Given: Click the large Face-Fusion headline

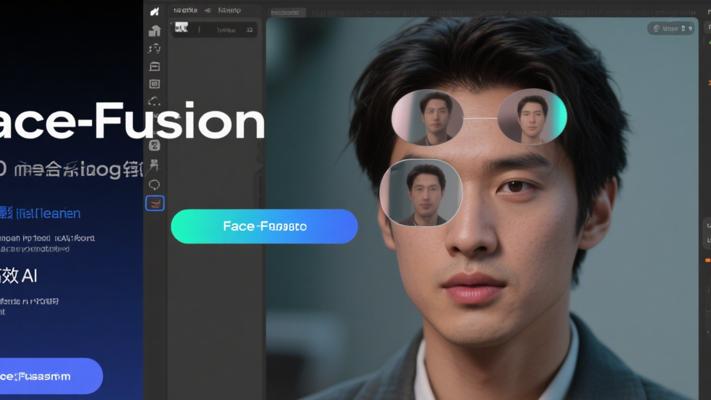Looking at the screenshot, I should [x=131, y=121].
